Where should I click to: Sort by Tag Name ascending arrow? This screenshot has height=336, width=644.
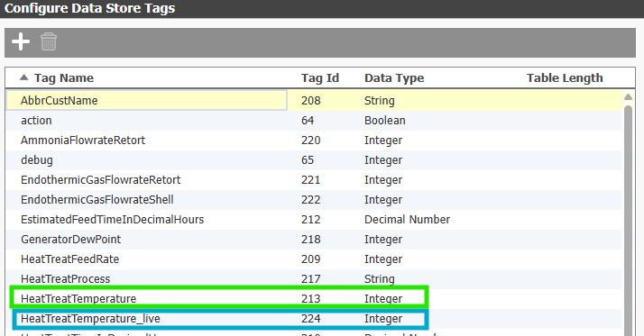23,77
